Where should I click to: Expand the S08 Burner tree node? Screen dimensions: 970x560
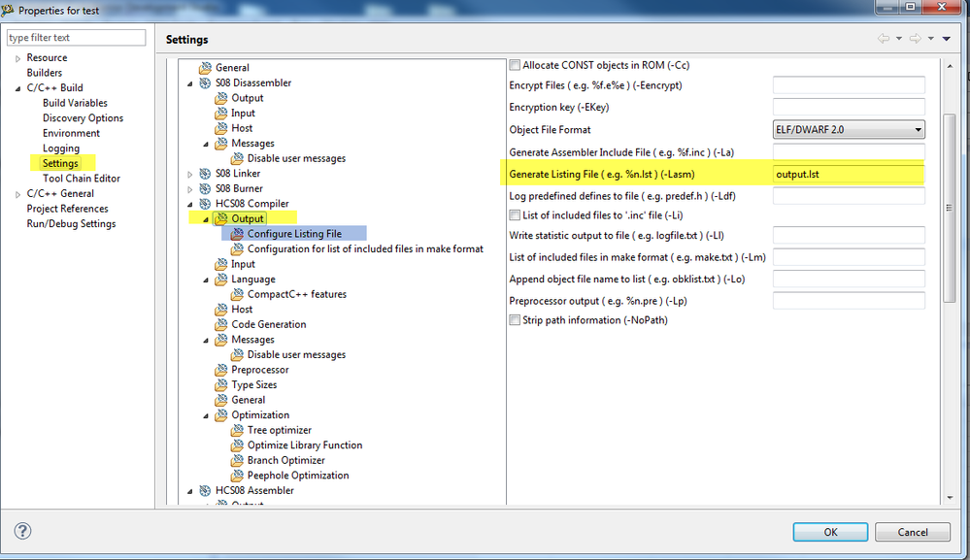click(x=190, y=189)
